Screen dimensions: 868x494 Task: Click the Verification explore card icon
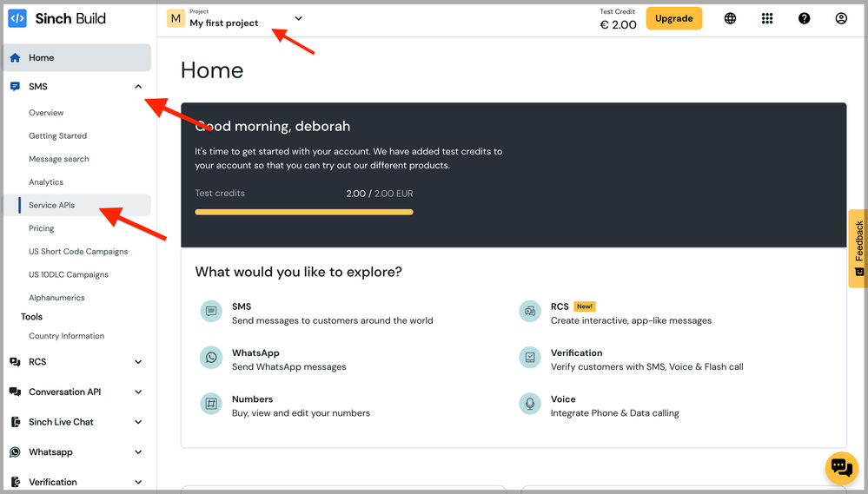pos(530,358)
